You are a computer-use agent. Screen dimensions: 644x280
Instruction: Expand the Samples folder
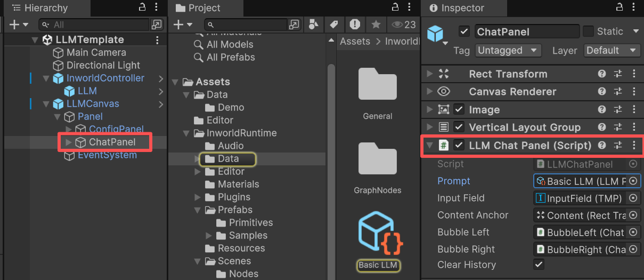tap(209, 235)
